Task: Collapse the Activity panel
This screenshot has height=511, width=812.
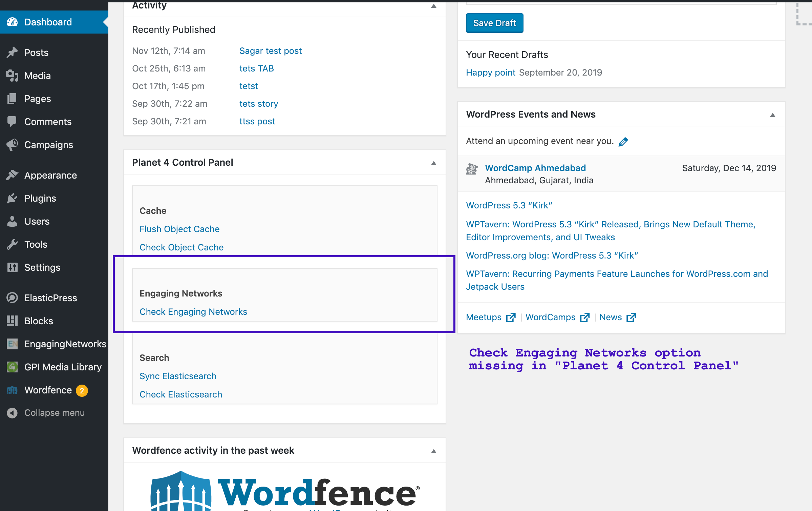Action: (x=433, y=6)
